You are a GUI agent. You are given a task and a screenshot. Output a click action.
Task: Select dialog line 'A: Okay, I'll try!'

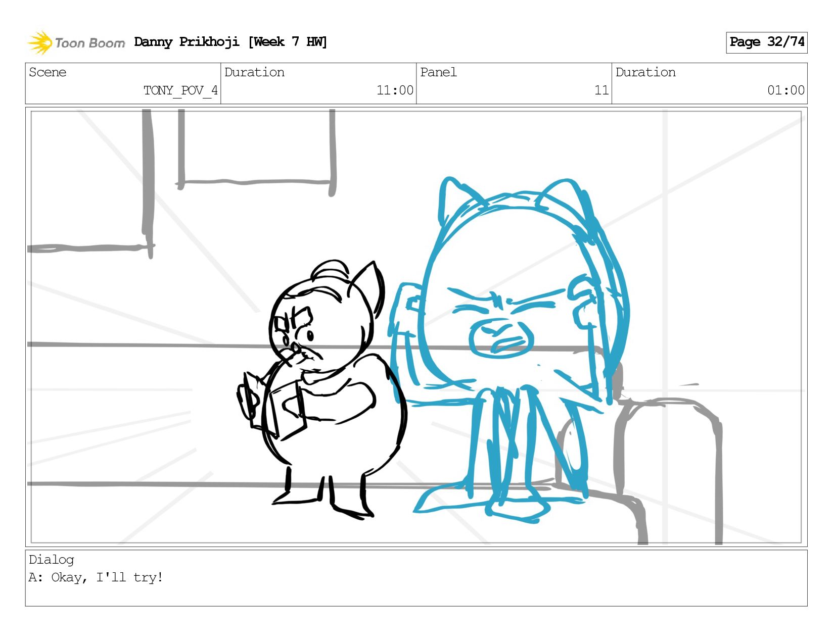click(x=96, y=577)
